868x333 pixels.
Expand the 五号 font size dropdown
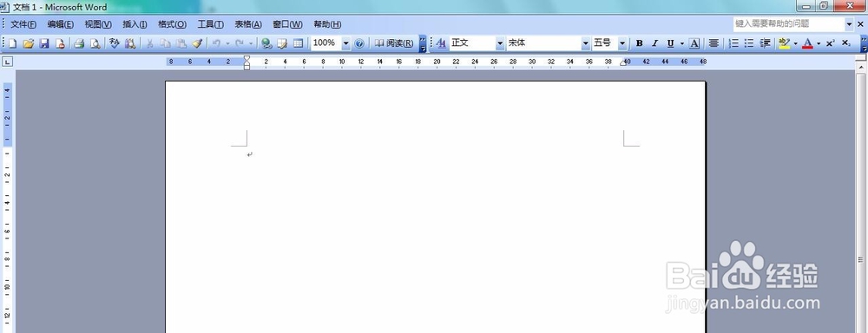pos(622,43)
